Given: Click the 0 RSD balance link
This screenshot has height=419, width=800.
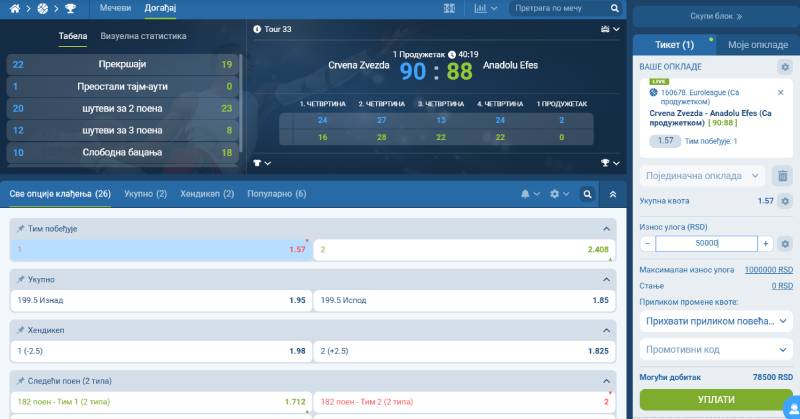Looking at the screenshot, I should (x=782, y=286).
